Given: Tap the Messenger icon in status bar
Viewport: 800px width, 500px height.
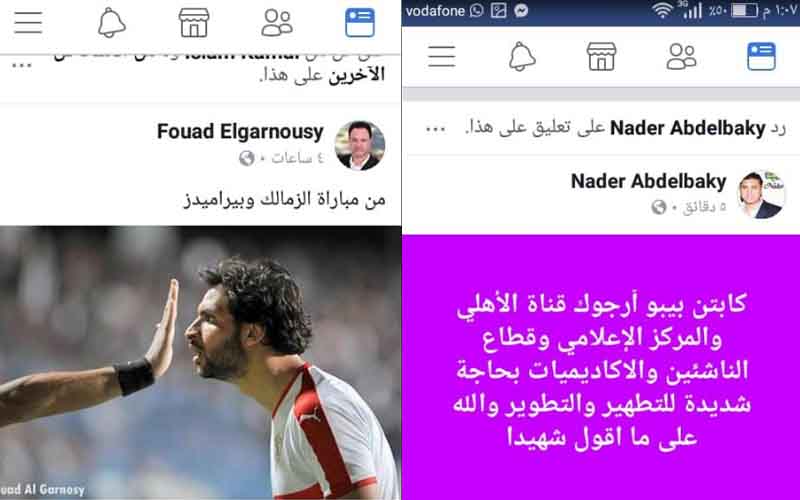Looking at the screenshot, I should pos(521,11).
